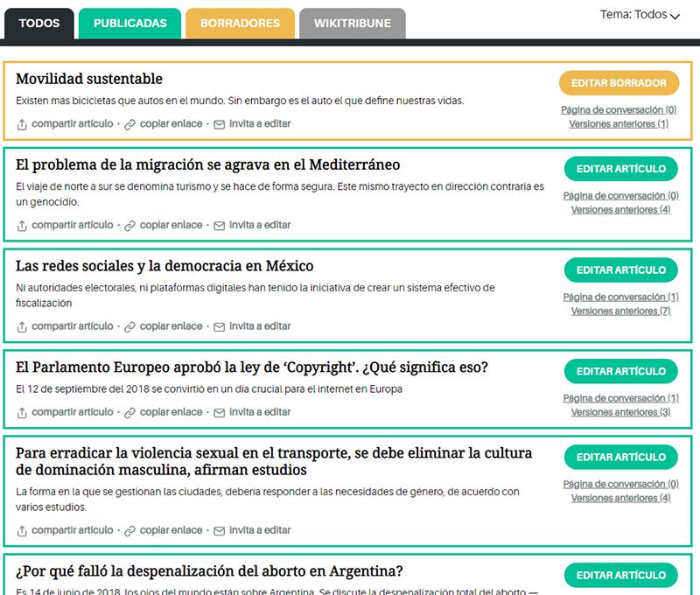Click envelope invite icon under Movilidad sustentable

click(x=220, y=124)
